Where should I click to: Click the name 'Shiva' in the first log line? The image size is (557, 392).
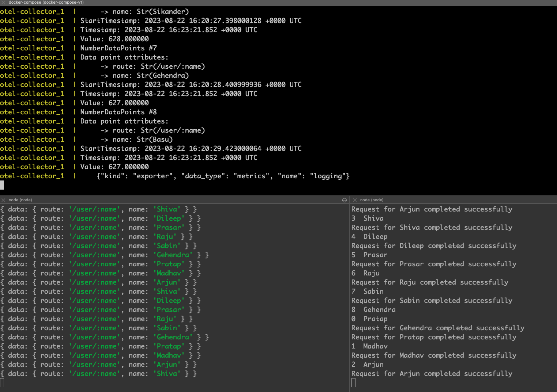tap(167, 209)
